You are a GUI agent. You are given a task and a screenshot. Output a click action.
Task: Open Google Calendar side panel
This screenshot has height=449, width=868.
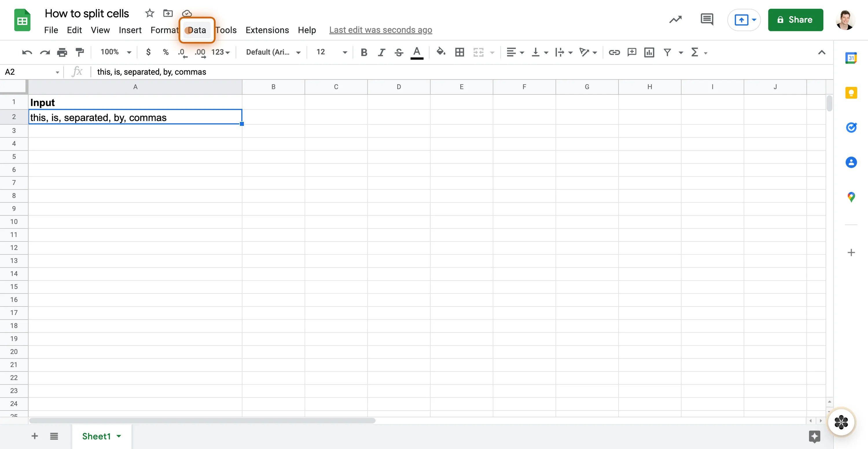(x=851, y=58)
